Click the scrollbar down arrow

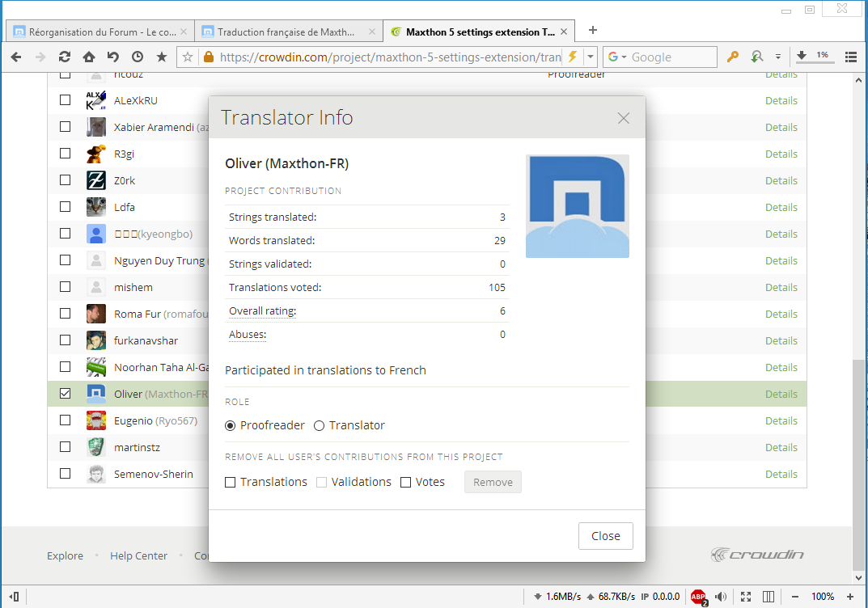(858, 577)
